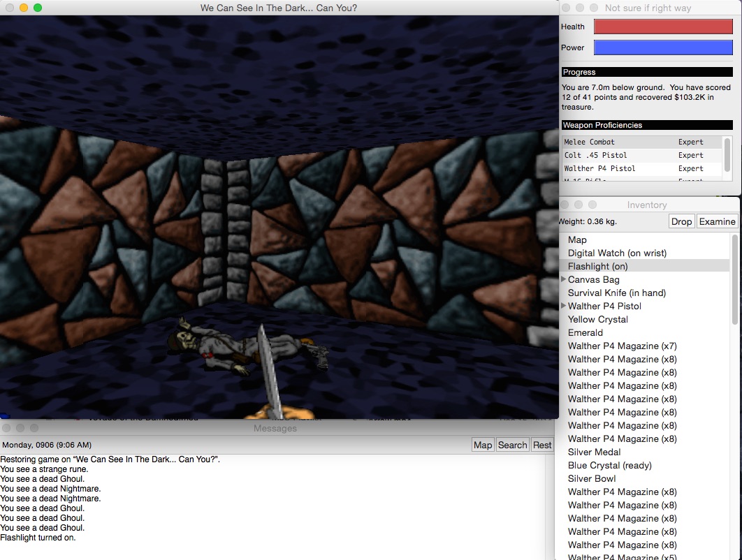Expand the Walther P4 Pistol item

(564, 306)
